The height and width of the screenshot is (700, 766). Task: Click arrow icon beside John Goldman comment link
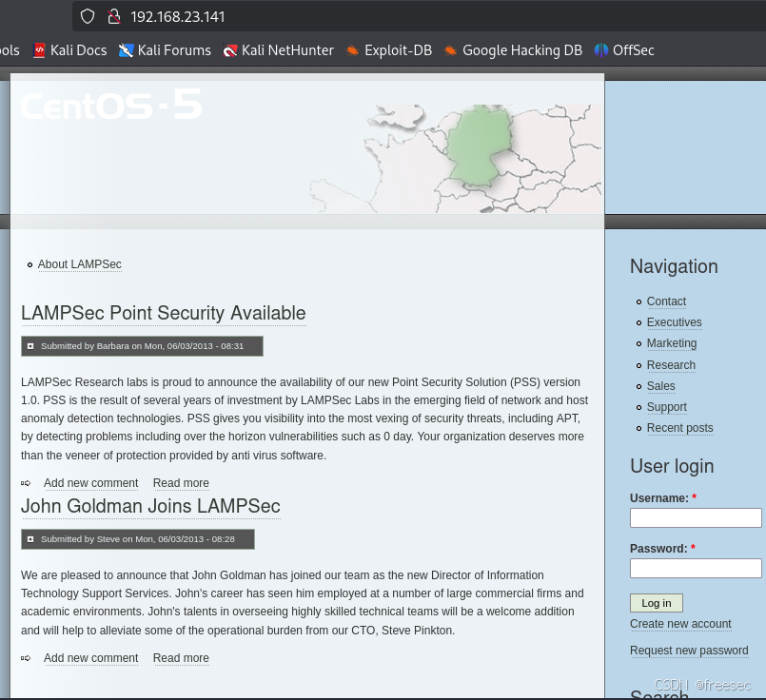26,658
